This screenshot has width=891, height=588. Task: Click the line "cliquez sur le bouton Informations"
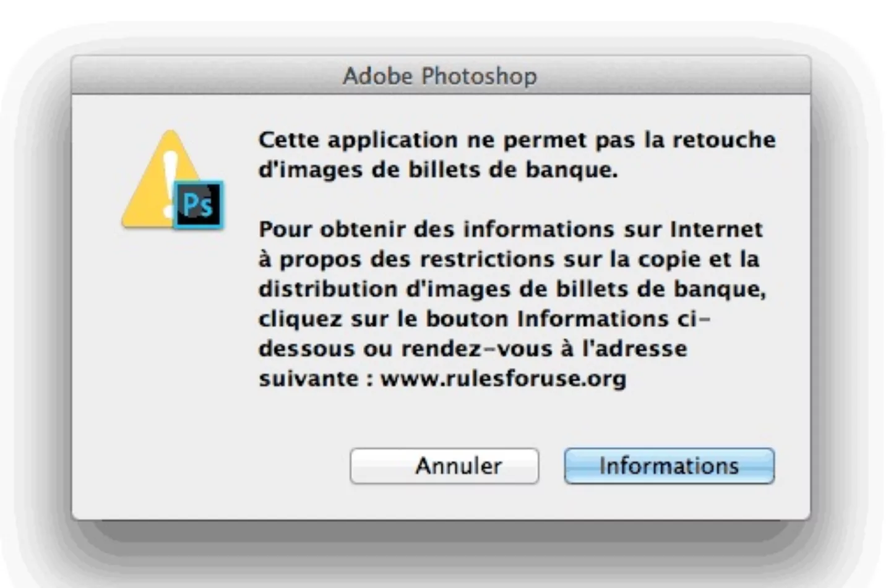484,319
